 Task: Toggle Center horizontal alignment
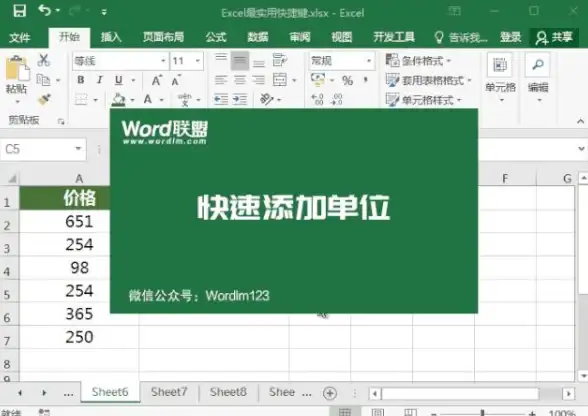240,80
